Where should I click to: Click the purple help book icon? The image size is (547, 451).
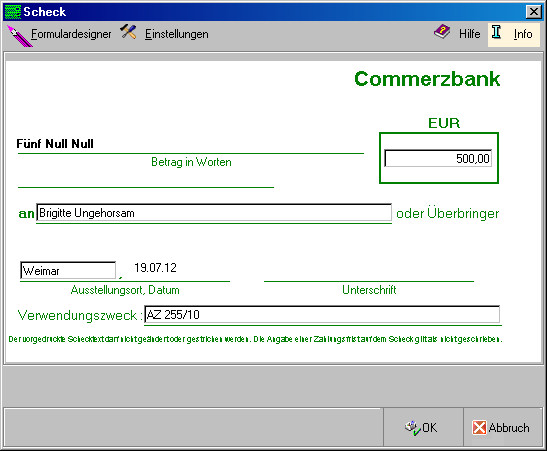coord(442,32)
